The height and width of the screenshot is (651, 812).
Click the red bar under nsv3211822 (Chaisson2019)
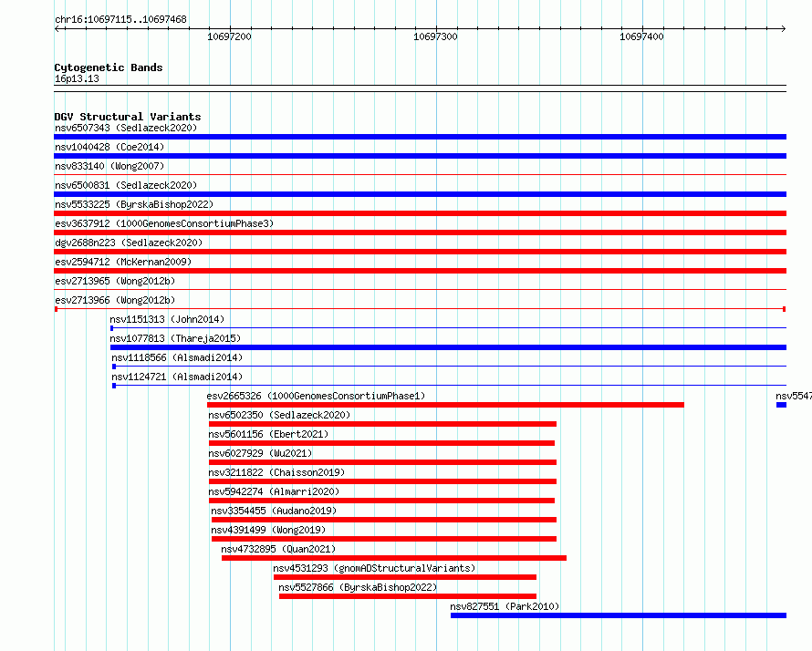382,481
